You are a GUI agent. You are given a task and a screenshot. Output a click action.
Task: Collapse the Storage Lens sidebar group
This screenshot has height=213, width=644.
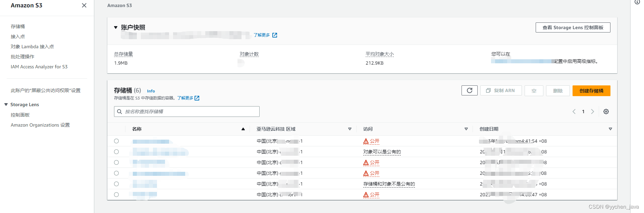[6, 104]
